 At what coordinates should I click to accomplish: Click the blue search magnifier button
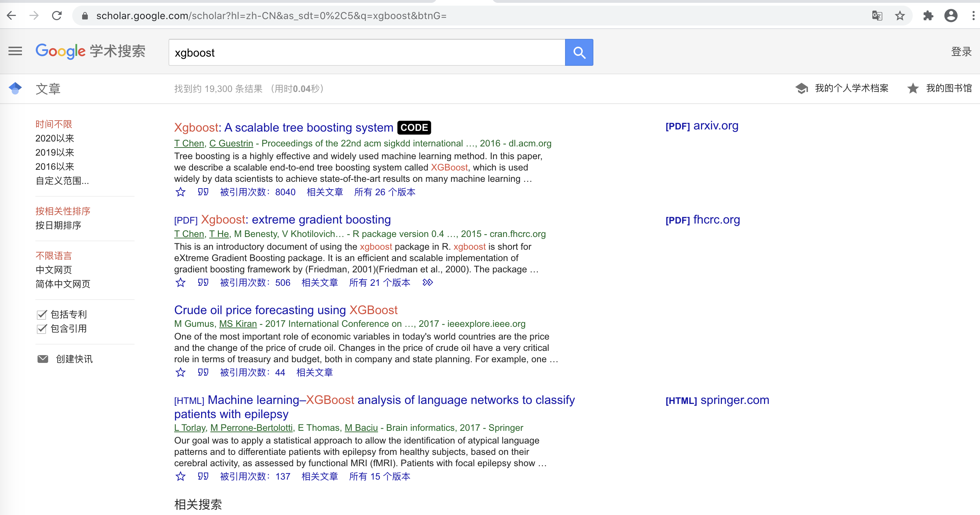click(x=579, y=52)
